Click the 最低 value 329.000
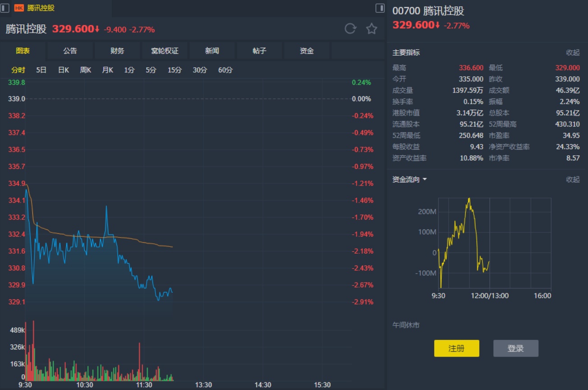This screenshot has width=588, height=390. click(x=568, y=68)
